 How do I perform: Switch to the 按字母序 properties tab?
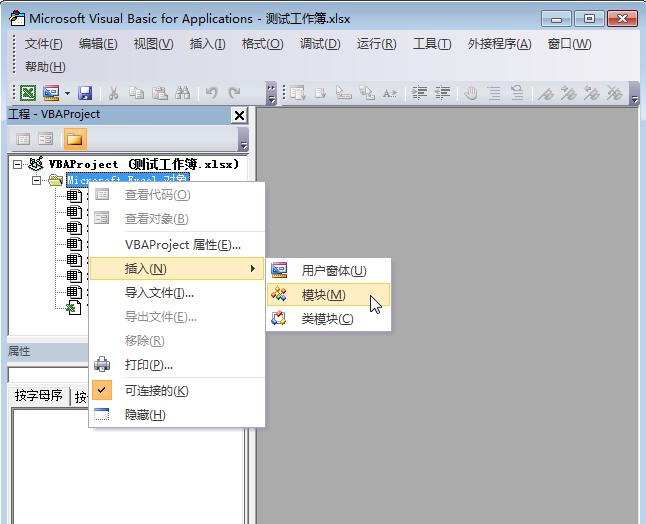(x=38, y=395)
